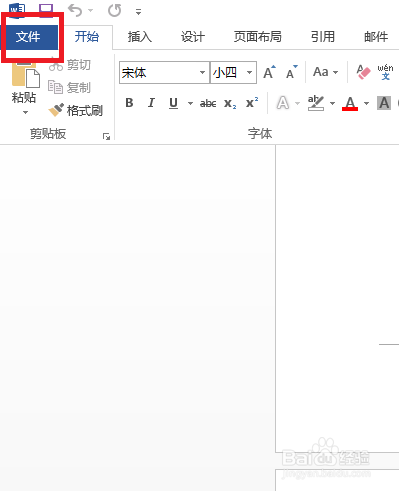
Task: Click Clear Formatting eraser icon
Action: pyautogui.click(x=363, y=72)
